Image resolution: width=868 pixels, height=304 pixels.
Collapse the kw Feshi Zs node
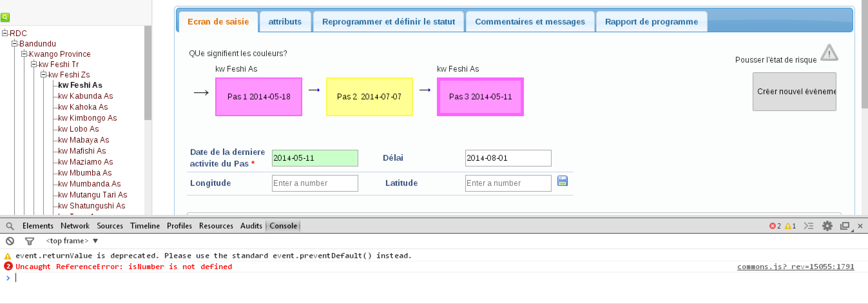44,75
